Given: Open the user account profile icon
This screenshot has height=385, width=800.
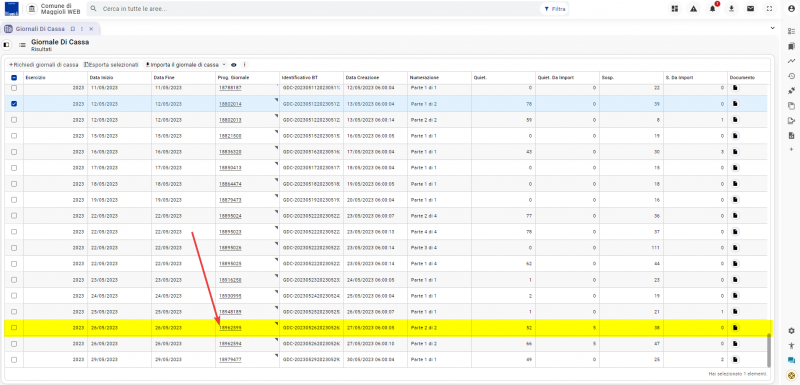Looking at the screenshot, I should coord(791,9).
